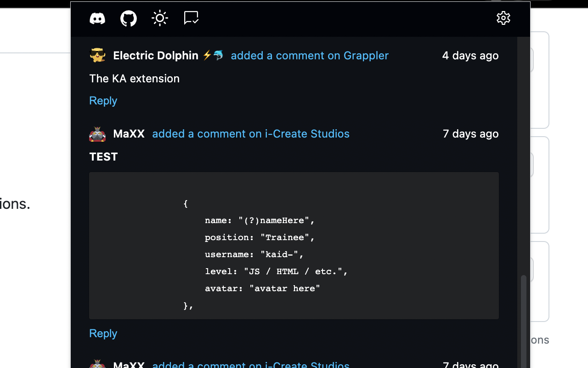The height and width of the screenshot is (368, 588).
Task: Click Reply below the code block
Action: coord(103,333)
